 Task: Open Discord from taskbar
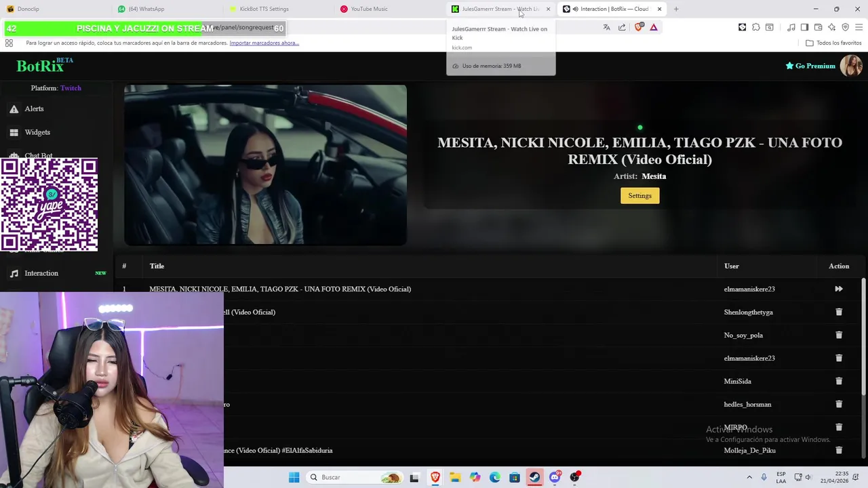(x=555, y=477)
